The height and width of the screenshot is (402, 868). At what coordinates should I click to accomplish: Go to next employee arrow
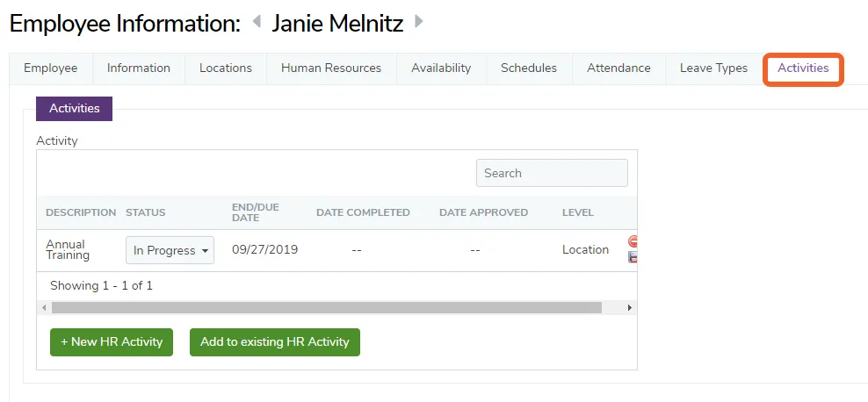[x=419, y=22]
